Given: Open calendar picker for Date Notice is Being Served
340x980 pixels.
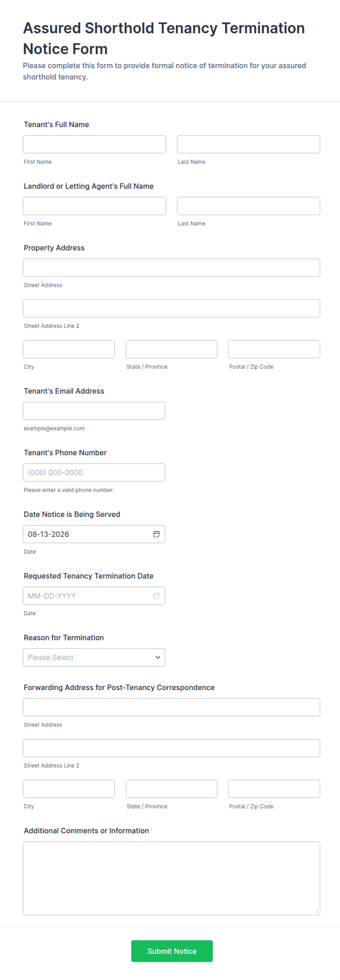Looking at the screenshot, I should click(x=156, y=534).
